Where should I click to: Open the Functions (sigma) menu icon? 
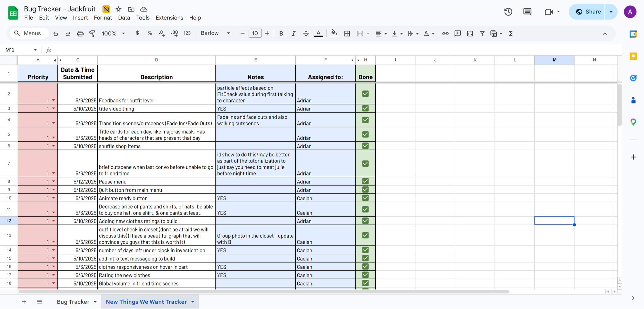[x=511, y=33]
